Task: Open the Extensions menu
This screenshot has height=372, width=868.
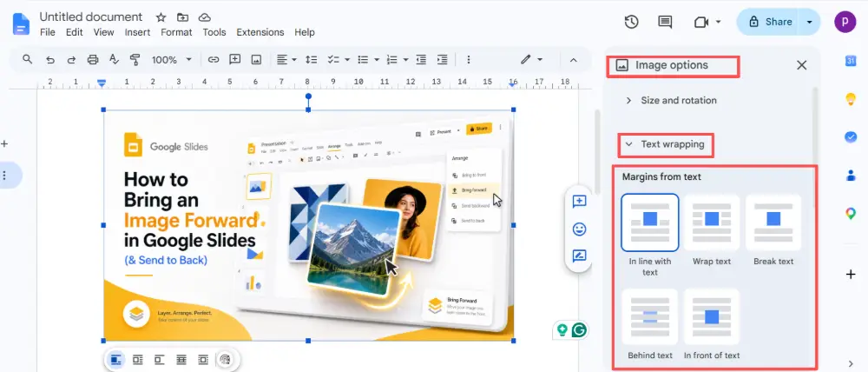Action: click(260, 32)
